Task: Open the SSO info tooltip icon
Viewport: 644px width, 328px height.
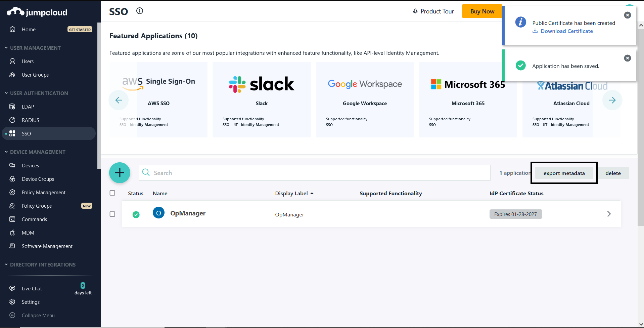Action: 139,11
